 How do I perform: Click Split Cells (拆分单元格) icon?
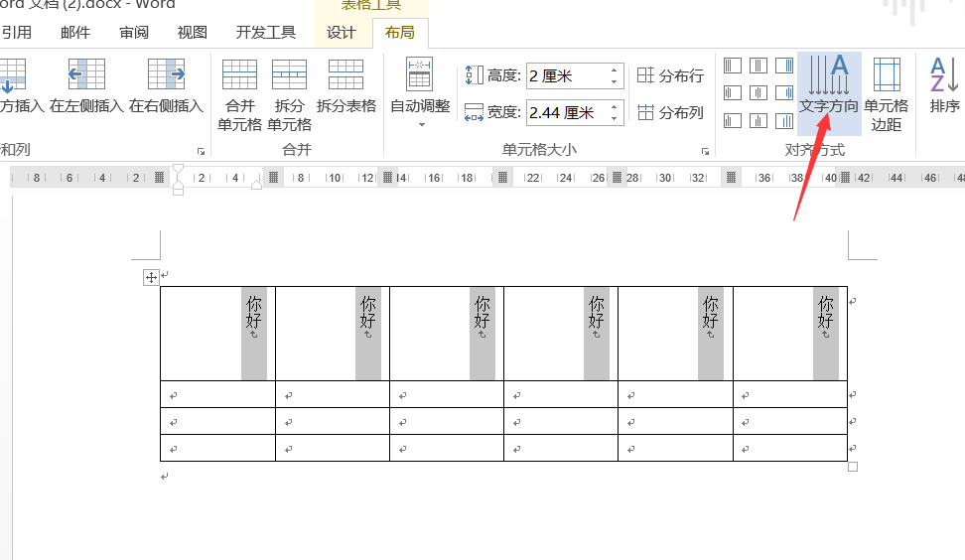coord(289,74)
